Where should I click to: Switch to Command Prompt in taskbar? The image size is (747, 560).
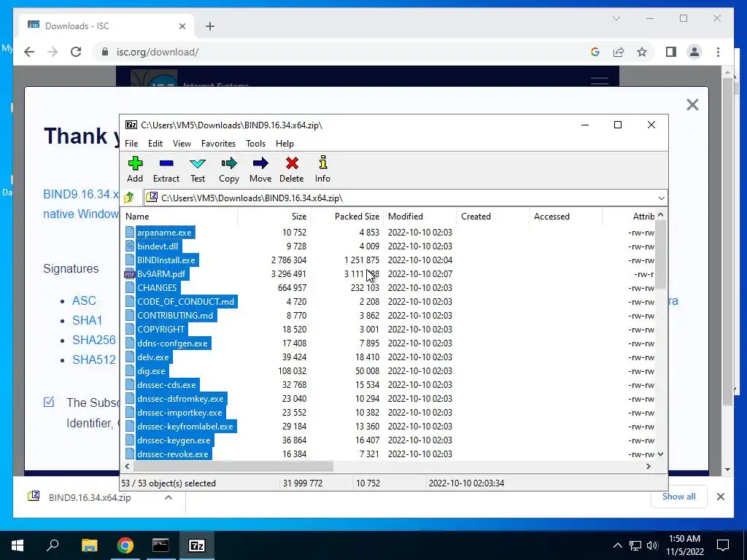pyautogui.click(x=160, y=545)
